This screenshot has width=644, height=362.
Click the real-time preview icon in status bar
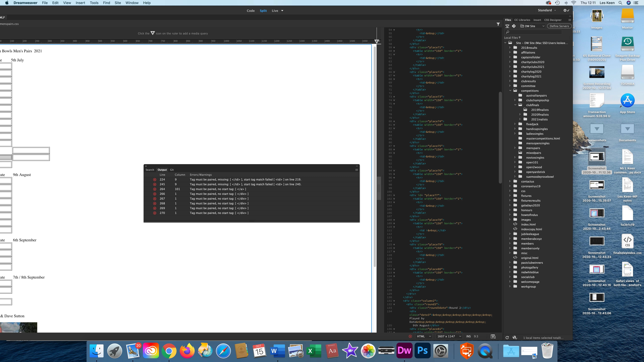click(x=493, y=336)
